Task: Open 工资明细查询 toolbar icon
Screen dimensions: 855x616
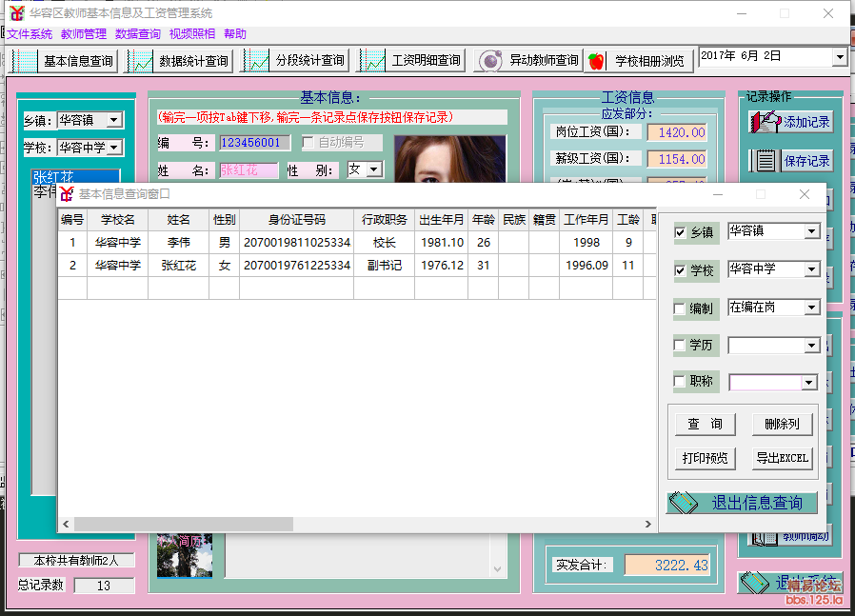Action: (374, 61)
